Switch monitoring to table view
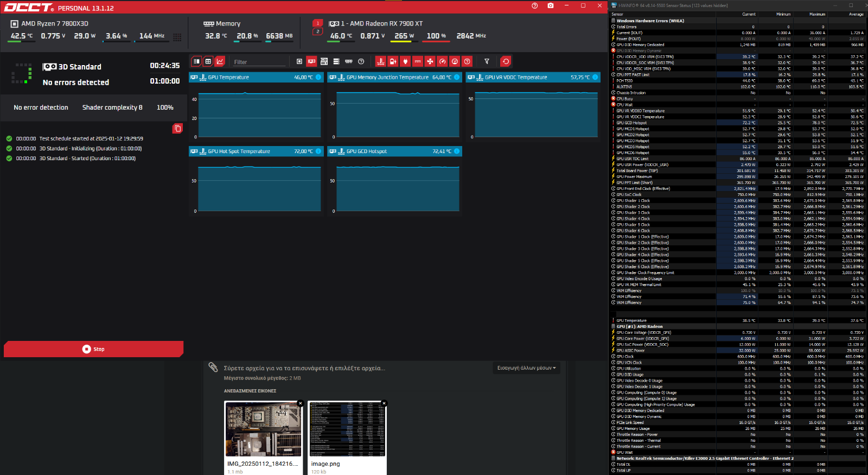 point(208,61)
